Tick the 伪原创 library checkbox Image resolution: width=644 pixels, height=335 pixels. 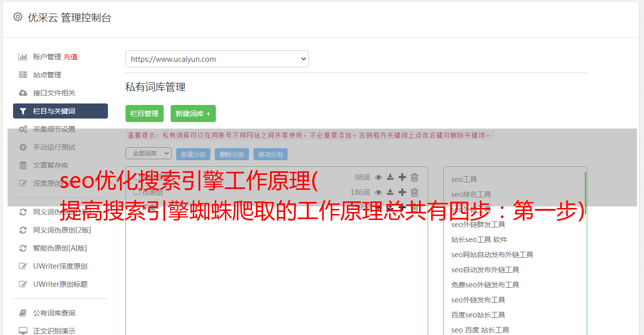[137, 192]
